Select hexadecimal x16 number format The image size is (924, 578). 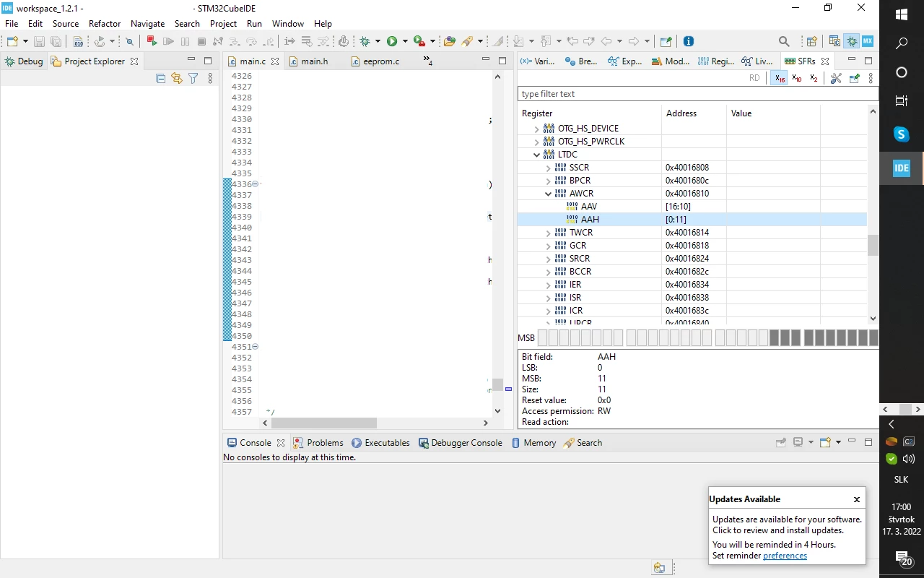(780, 78)
